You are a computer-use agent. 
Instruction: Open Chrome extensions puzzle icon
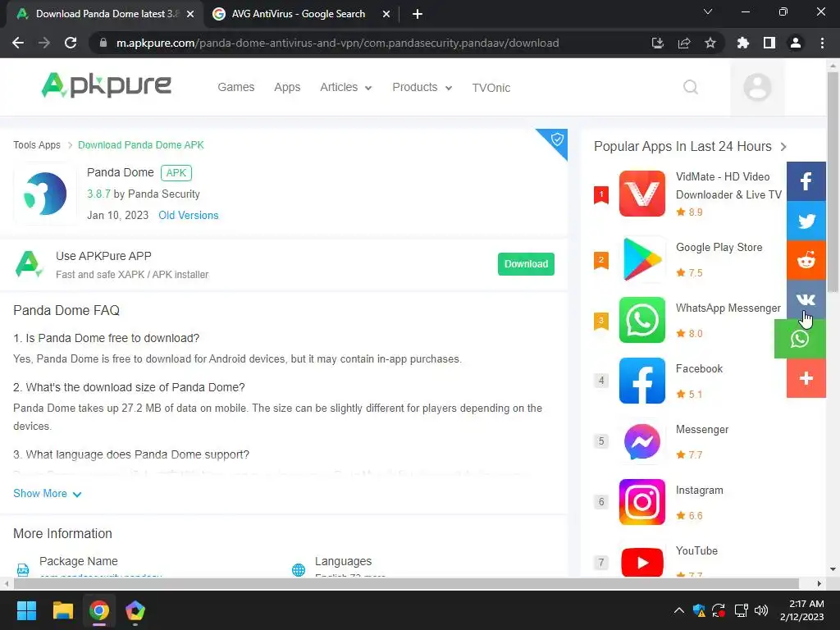(743, 43)
